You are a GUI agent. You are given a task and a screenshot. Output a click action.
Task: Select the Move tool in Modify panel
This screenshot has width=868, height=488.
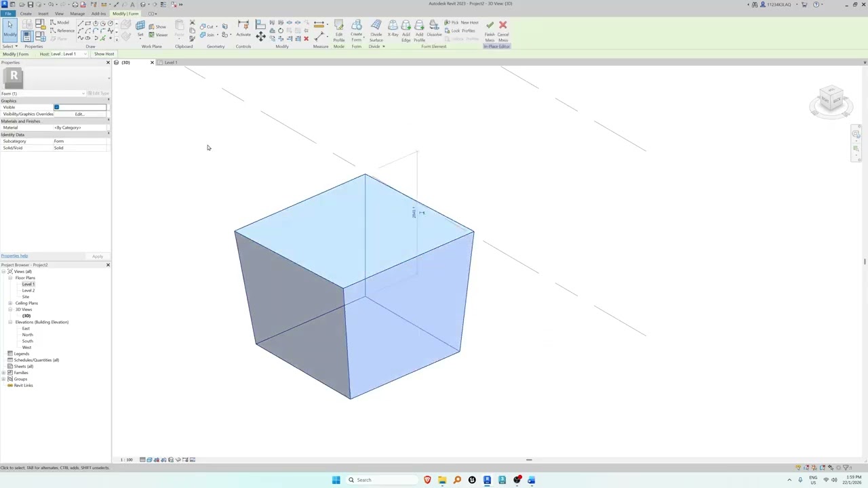pos(260,35)
